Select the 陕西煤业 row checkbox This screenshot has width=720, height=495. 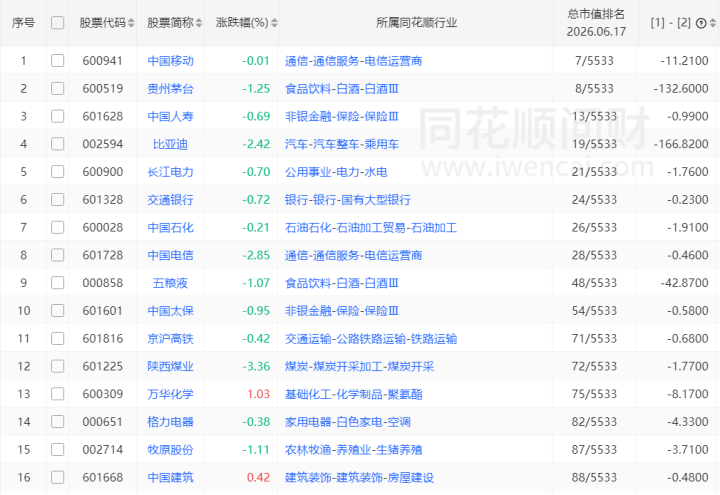coord(57,366)
